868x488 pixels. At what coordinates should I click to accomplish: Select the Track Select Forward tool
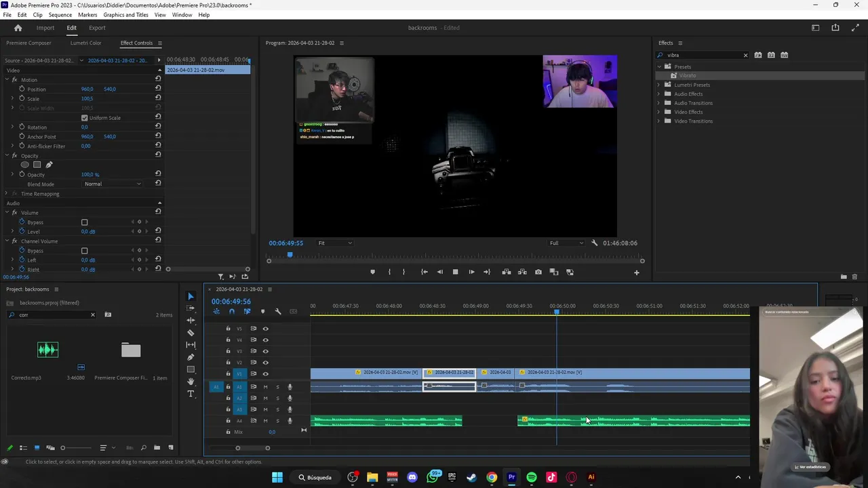tap(191, 308)
